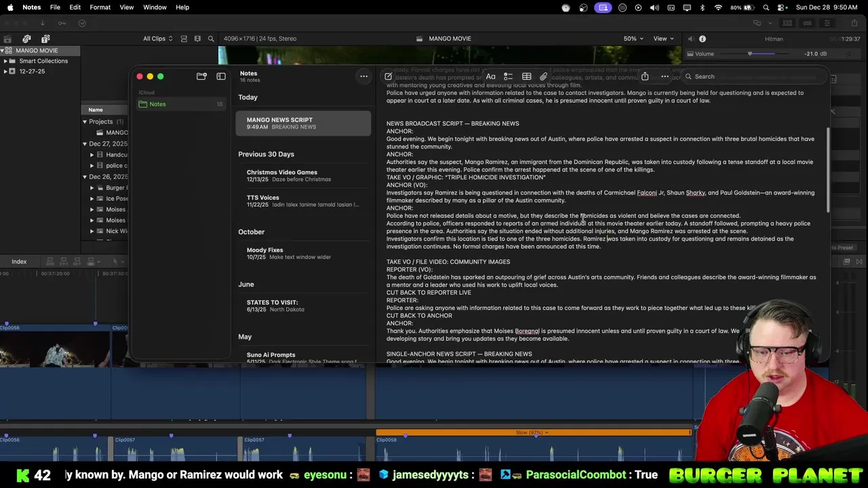Image resolution: width=868 pixels, height=488 pixels.
Task: Open Control Center in menu bar
Action: pos(783,7)
